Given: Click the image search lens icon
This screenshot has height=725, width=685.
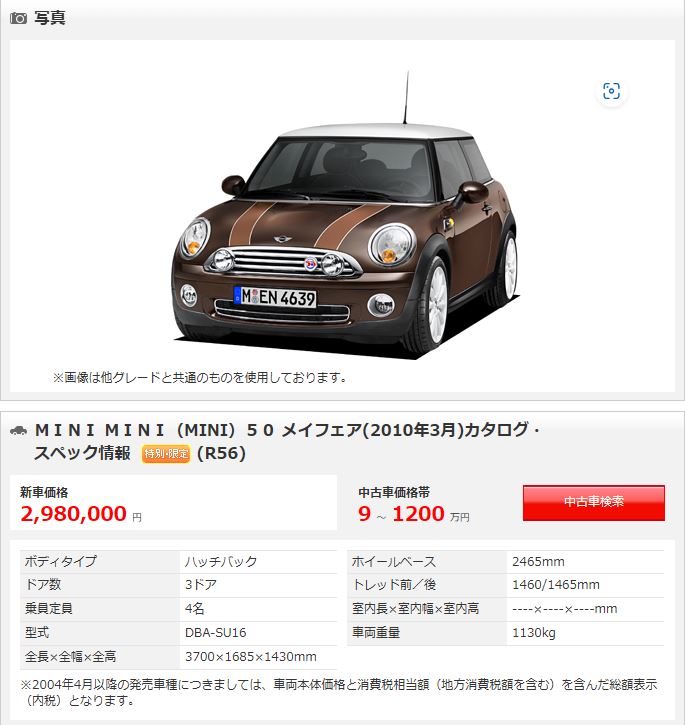Looking at the screenshot, I should [x=611, y=91].
